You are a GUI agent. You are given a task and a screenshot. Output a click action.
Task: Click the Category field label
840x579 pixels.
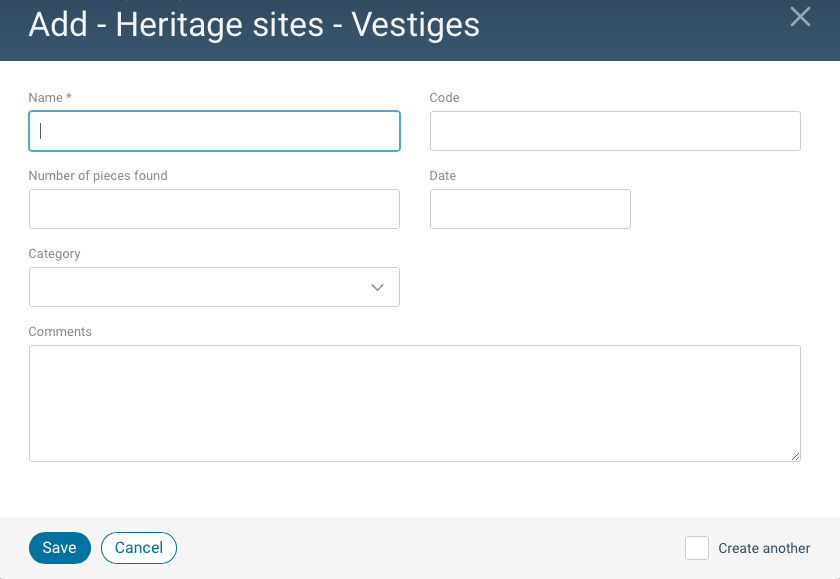coord(54,253)
